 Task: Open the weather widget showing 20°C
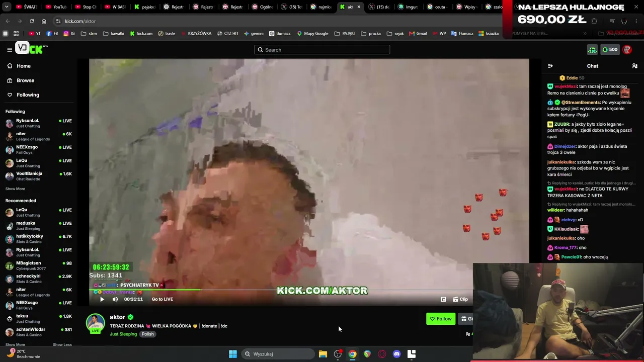pyautogui.click(x=23, y=354)
